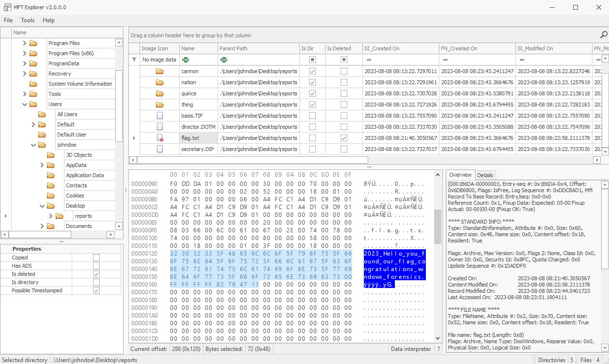Click the search magnifier icon in grid panel

tap(604, 35)
